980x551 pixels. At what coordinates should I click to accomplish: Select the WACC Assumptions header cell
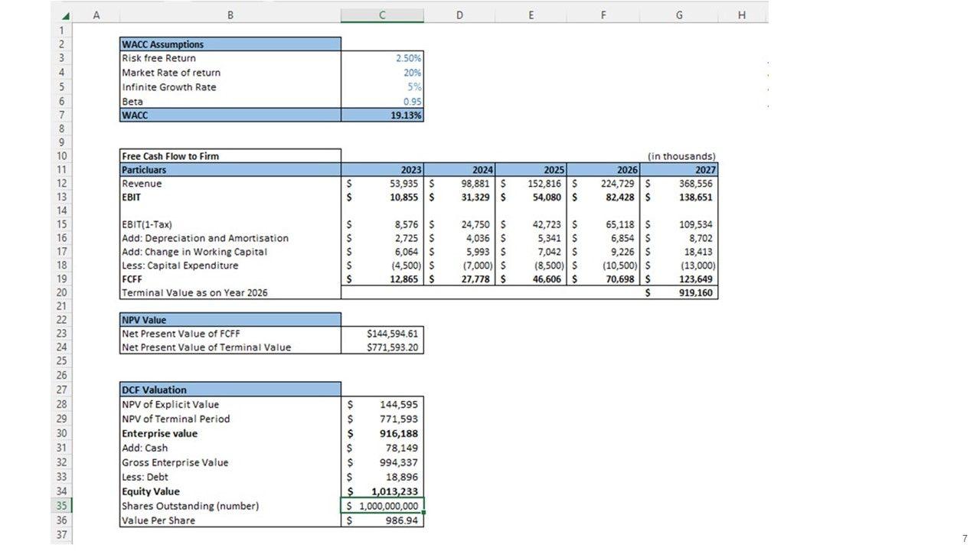(x=230, y=44)
